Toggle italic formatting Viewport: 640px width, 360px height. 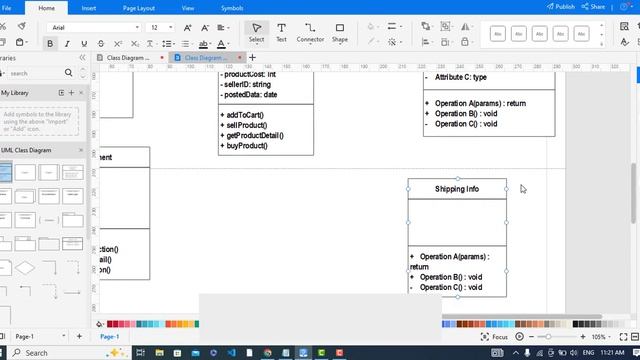coord(67,44)
